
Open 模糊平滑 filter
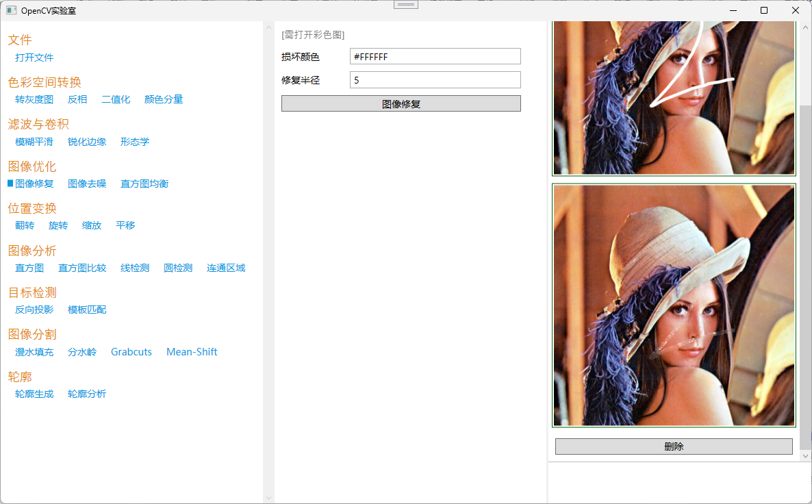34,142
